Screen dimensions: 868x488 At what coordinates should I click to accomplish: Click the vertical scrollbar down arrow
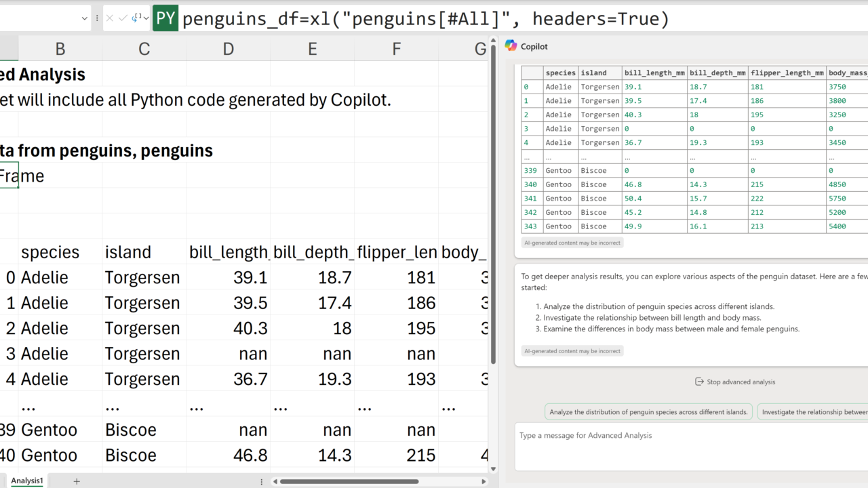click(x=493, y=468)
